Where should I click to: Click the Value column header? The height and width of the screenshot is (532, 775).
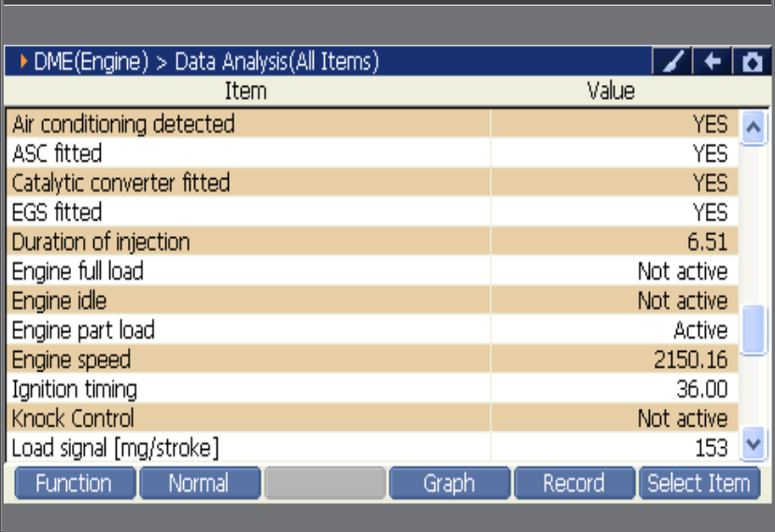point(611,91)
